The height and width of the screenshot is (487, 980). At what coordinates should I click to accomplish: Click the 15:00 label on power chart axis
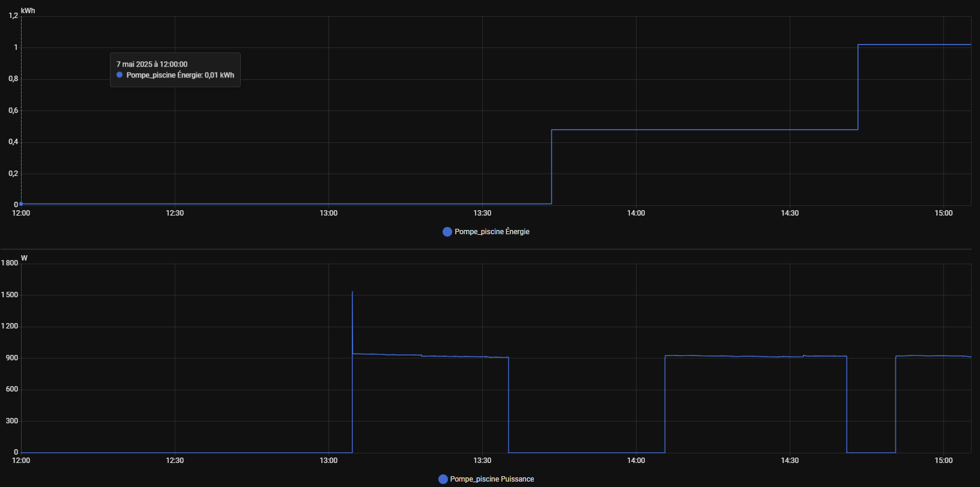pyautogui.click(x=943, y=461)
